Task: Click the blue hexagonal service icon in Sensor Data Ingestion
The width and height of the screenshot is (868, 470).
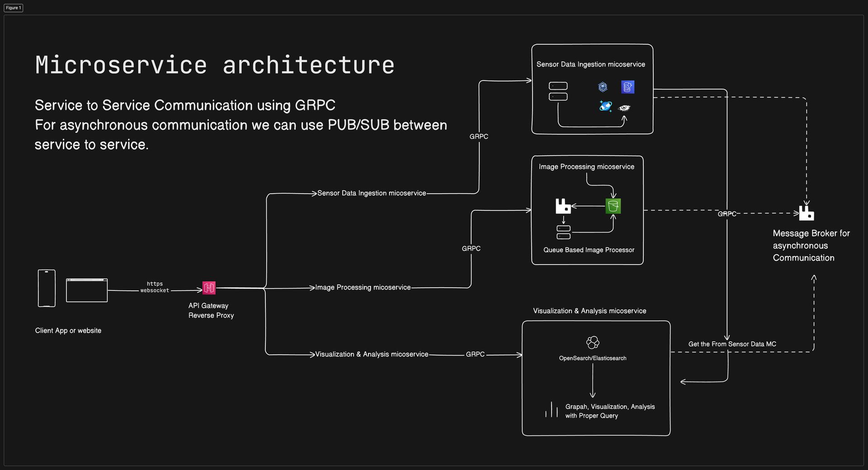Action: click(x=602, y=86)
